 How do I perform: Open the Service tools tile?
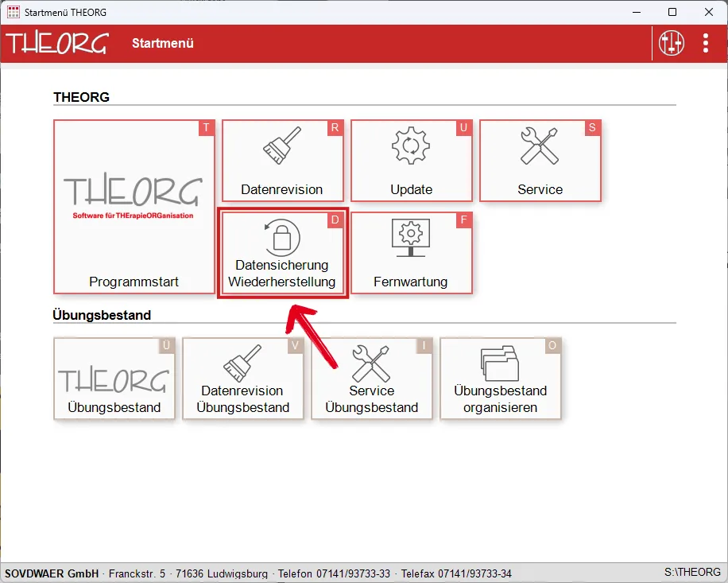(x=540, y=161)
